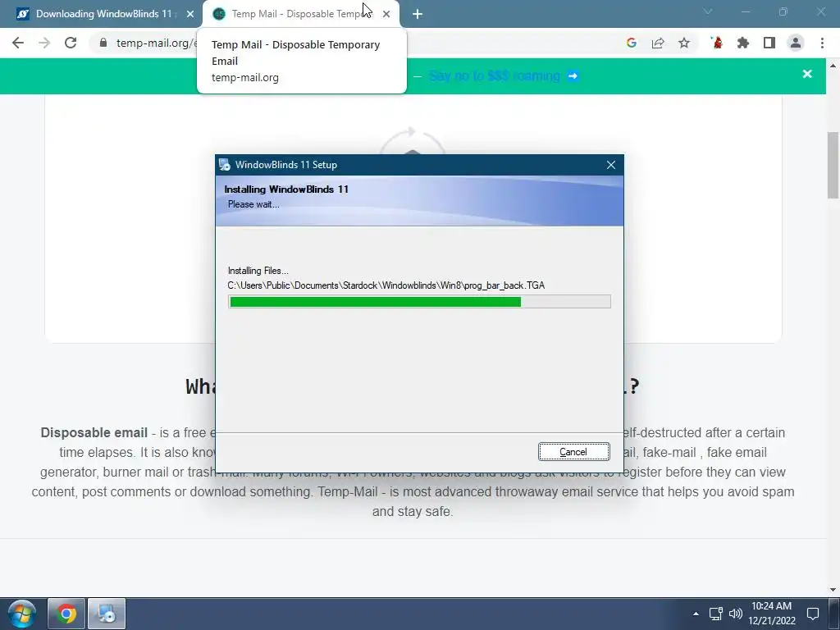840x630 pixels.
Task: Toggle the browser side panel
Action: 769,43
